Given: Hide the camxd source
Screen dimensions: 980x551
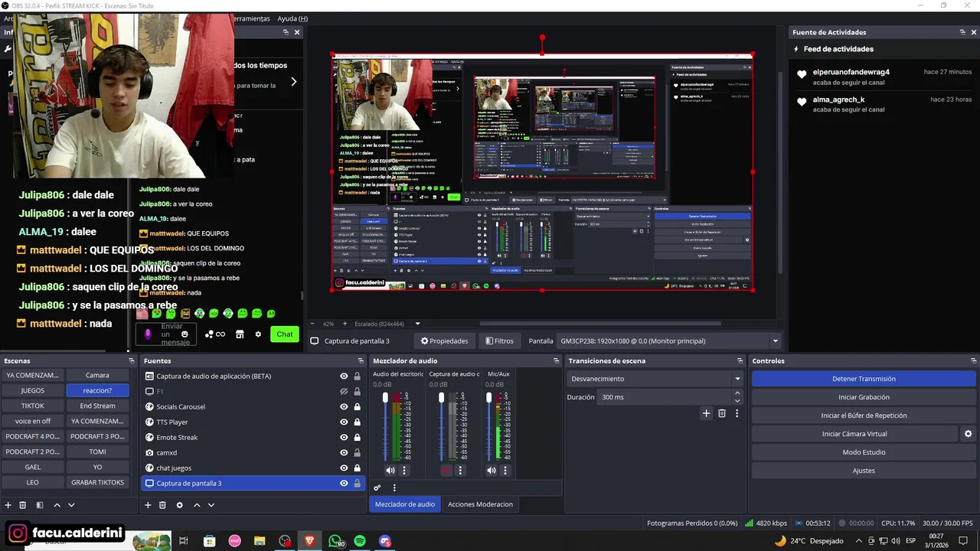Looking at the screenshot, I should coord(344,452).
